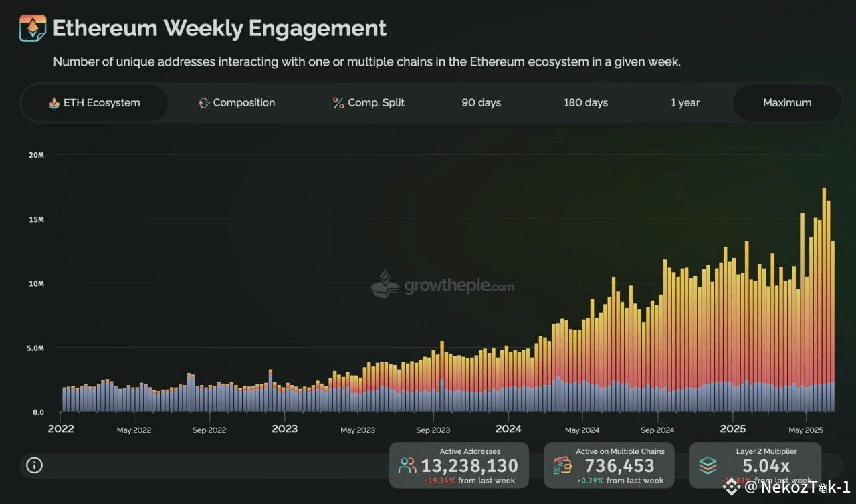Click the 0.0 y-axis label

pyautogui.click(x=38, y=412)
